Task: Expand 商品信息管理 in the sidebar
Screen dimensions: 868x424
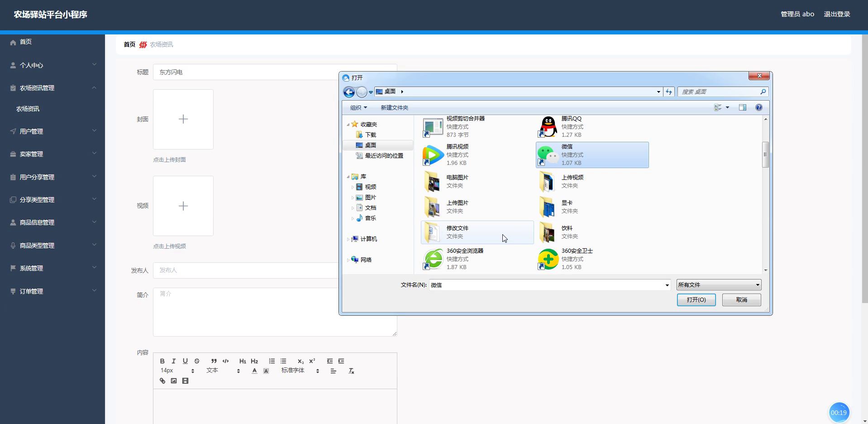Action: tap(52, 222)
